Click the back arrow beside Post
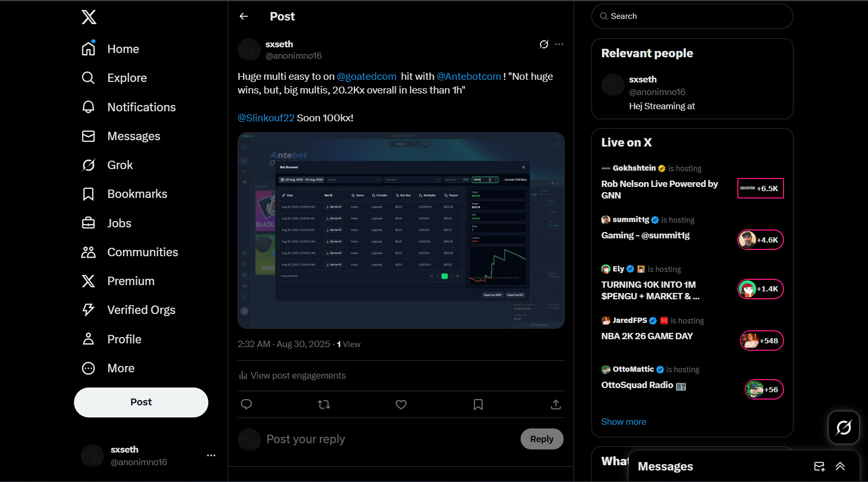Screen dimensions: 868x482 [244, 16]
